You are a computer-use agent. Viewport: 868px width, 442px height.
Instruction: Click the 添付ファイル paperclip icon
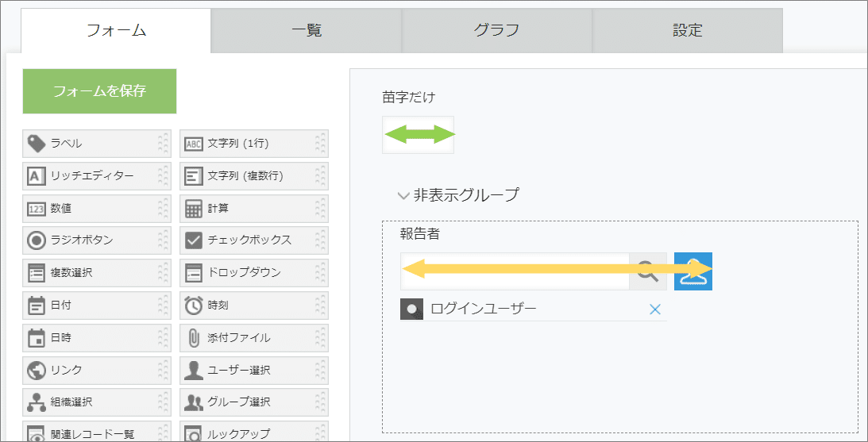point(193,337)
